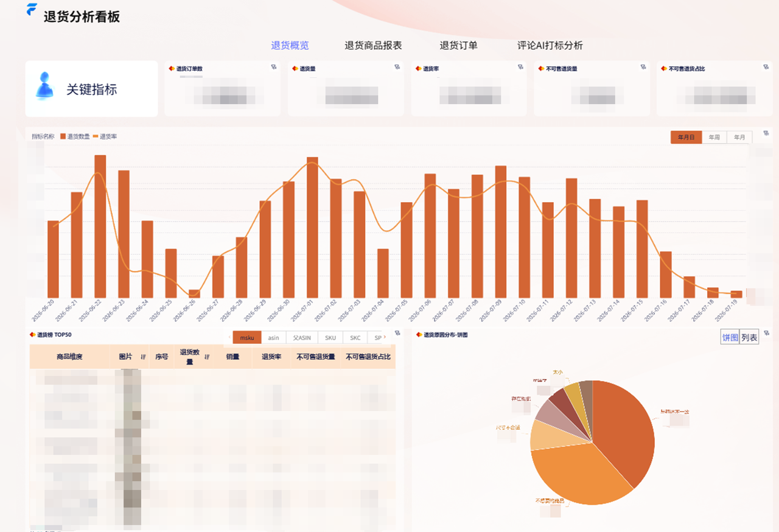
Task: Select the SKU dimension tab
Action: (330, 337)
